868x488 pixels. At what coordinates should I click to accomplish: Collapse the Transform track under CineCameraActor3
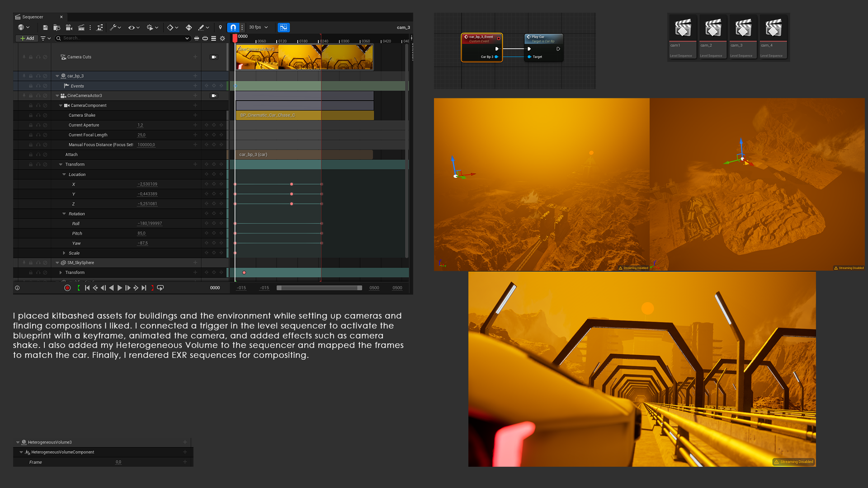(x=61, y=164)
